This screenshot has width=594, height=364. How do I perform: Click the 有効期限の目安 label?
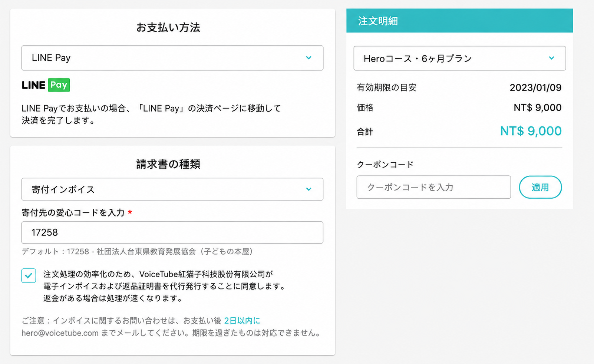point(387,88)
